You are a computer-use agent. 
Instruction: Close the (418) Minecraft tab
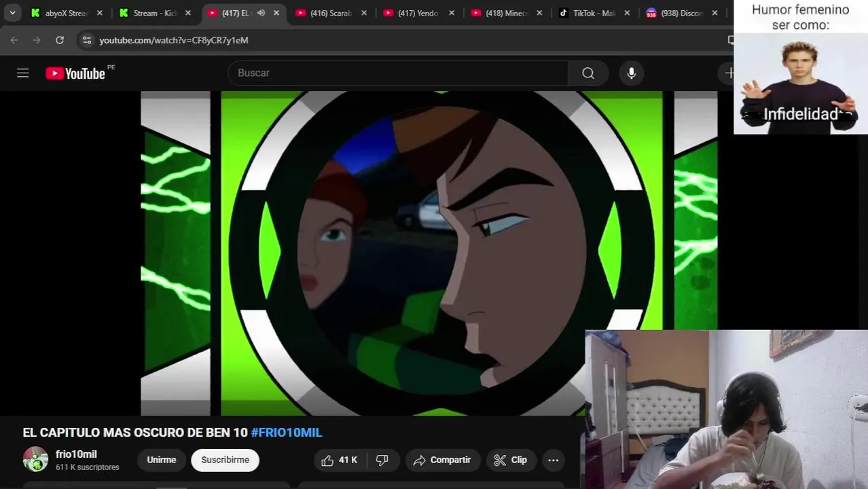[x=539, y=13]
